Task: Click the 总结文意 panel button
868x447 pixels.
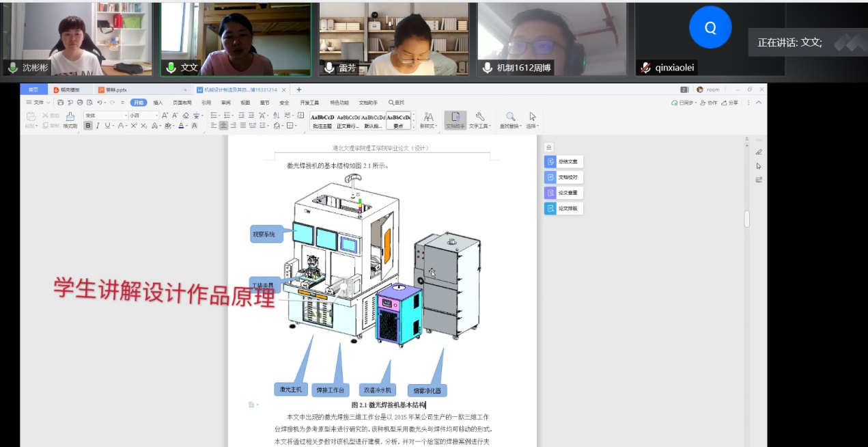Action: pyautogui.click(x=563, y=162)
